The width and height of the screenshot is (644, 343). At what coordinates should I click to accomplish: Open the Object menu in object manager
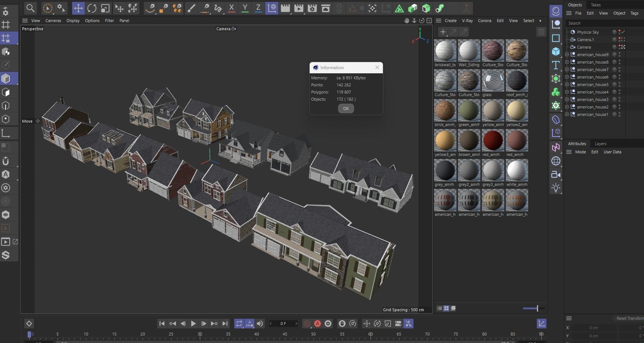(x=619, y=13)
